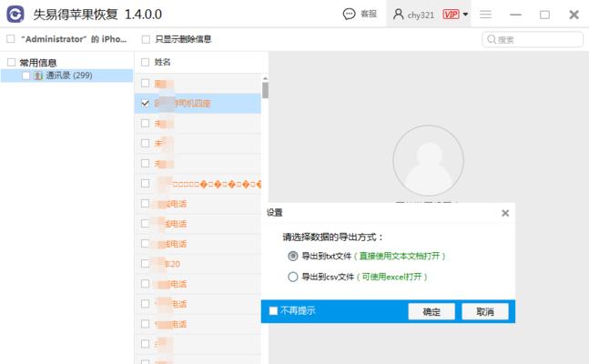
Task: Select the 通讯录 (299) tree item
Action: point(66,76)
